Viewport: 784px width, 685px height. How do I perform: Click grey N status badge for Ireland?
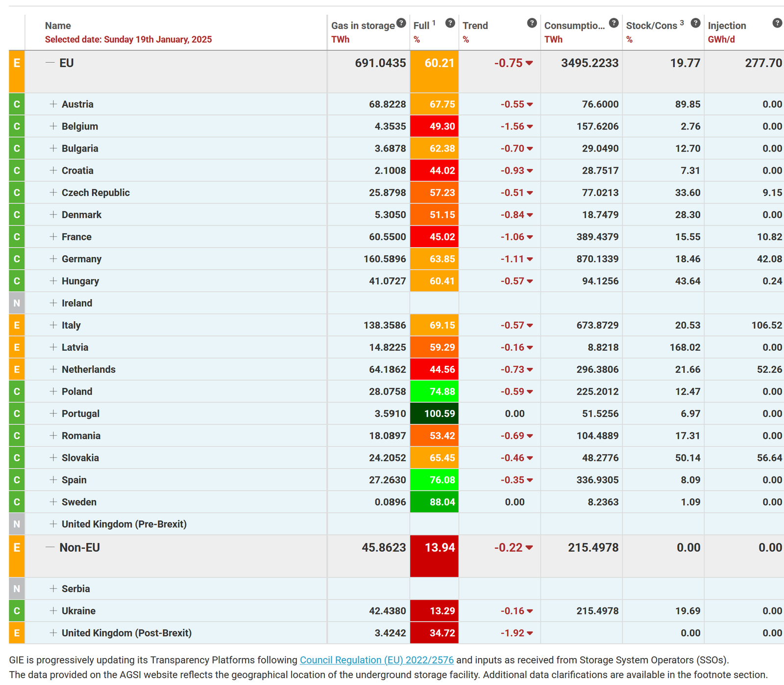[x=17, y=303]
